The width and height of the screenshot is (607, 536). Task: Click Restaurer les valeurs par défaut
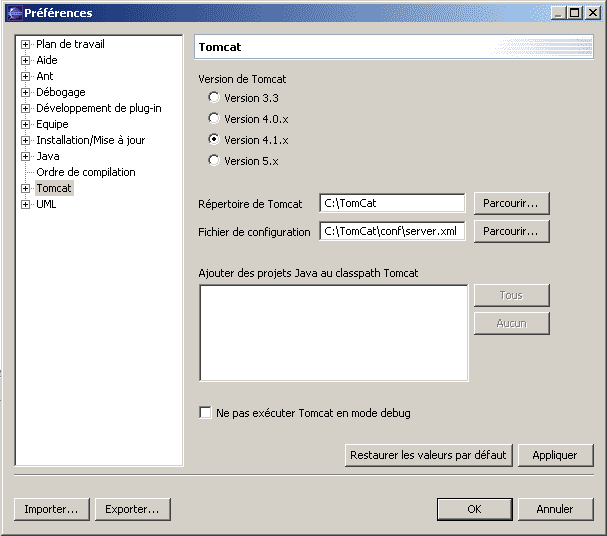point(428,455)
